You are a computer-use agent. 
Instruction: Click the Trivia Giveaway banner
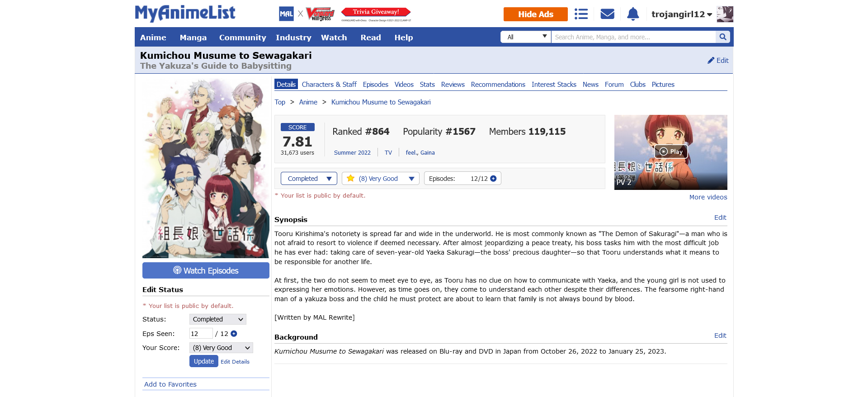(x=376, y=14)
